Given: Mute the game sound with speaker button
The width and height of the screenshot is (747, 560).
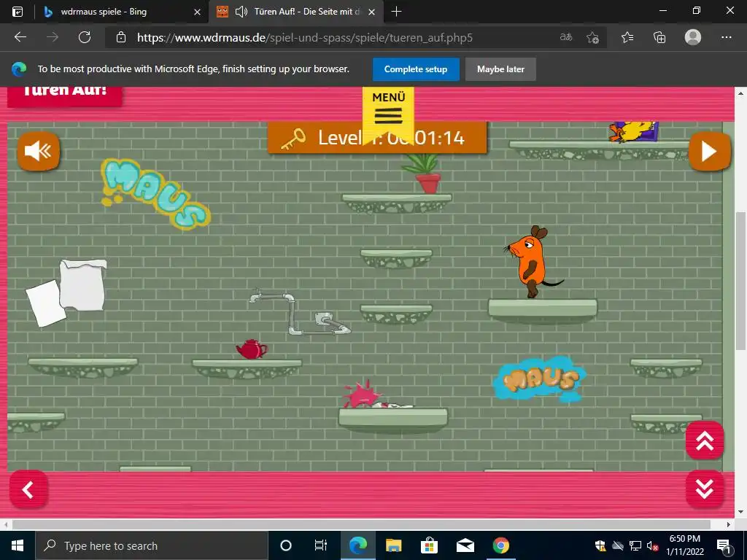Looking at the screenshot, I should coord(38,152).
